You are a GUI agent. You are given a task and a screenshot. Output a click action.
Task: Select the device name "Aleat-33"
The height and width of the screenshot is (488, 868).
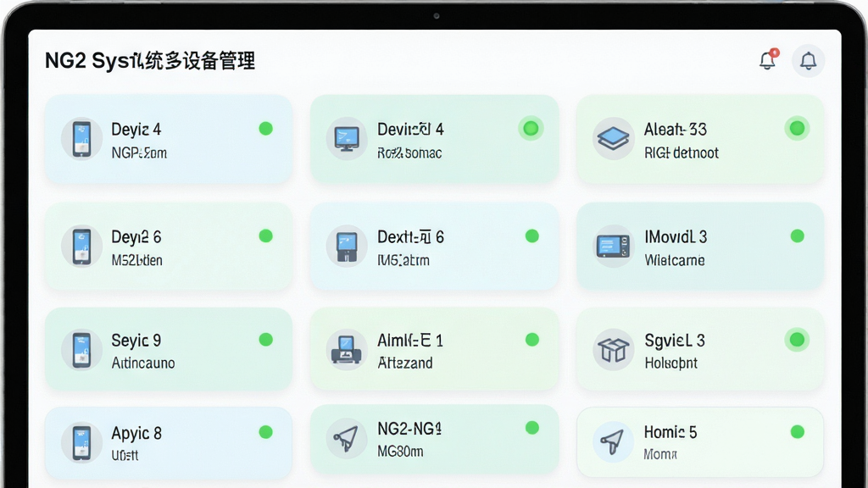coord(676,130)
